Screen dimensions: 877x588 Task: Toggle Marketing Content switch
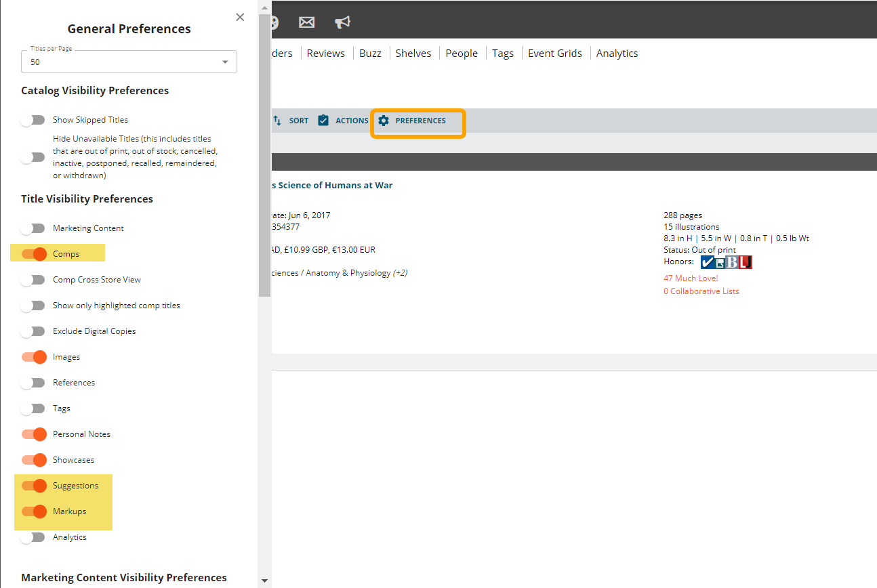(x=33, y=228)
